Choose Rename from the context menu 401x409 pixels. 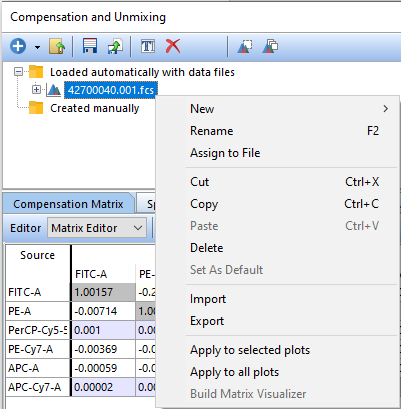pos(277,131)
